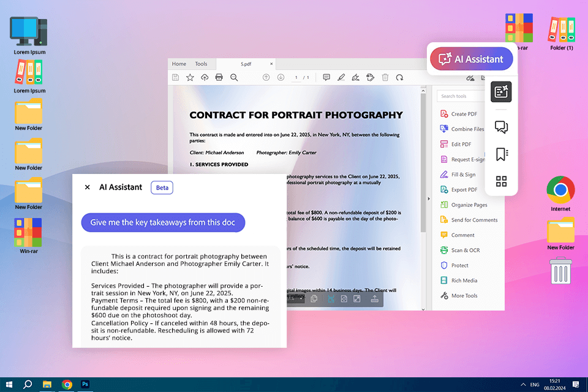Select the Win-rar icon on the left side of desktop
The height and width of the screenshot is (392, 588).
coord(29,236)
